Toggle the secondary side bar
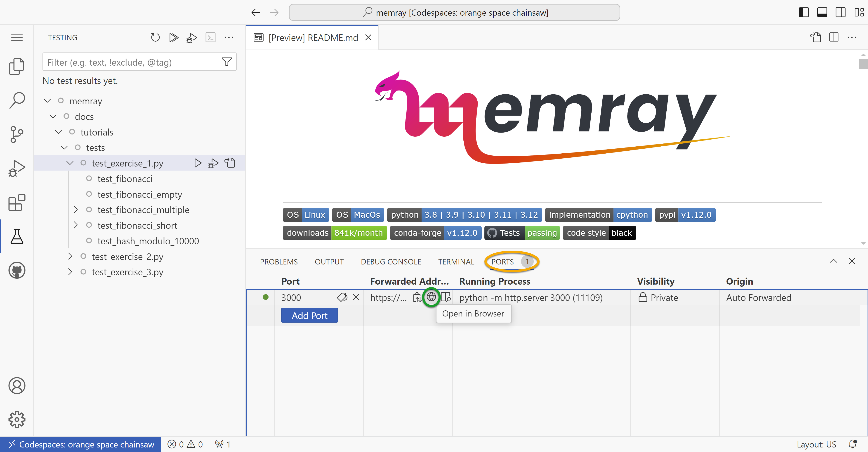The width and height of the screenshot is (868, 452). tap(840, 12)
